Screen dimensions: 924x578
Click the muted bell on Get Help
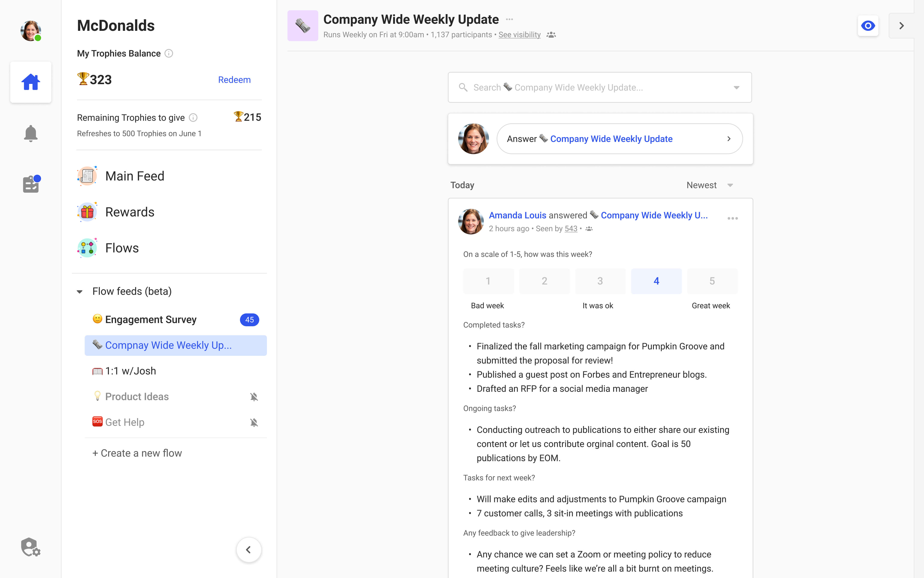[x=254, y=422]
